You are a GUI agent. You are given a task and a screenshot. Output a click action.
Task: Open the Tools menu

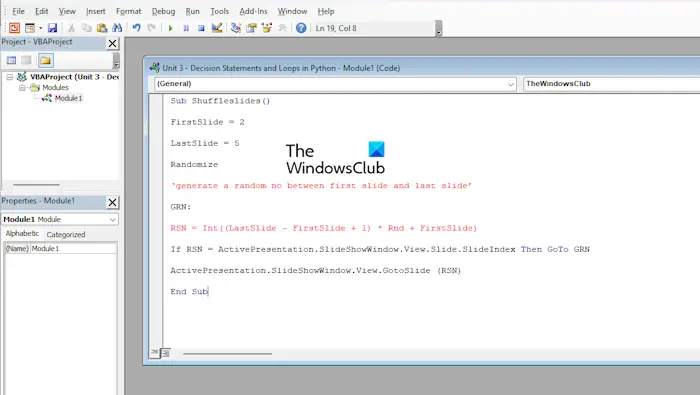220,11
